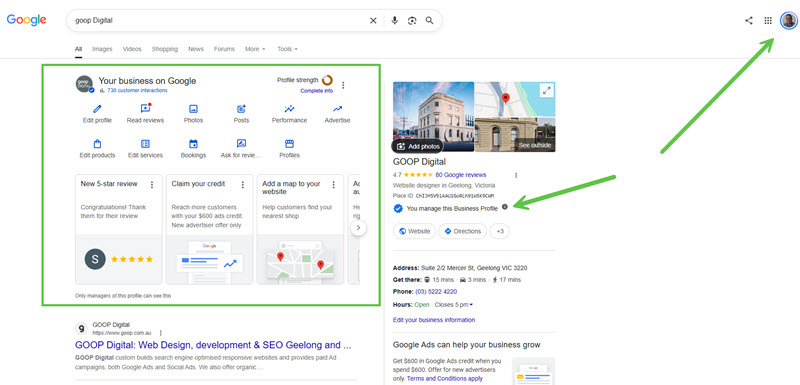
Task: Switch to News tab
Action: coord(196,49)
